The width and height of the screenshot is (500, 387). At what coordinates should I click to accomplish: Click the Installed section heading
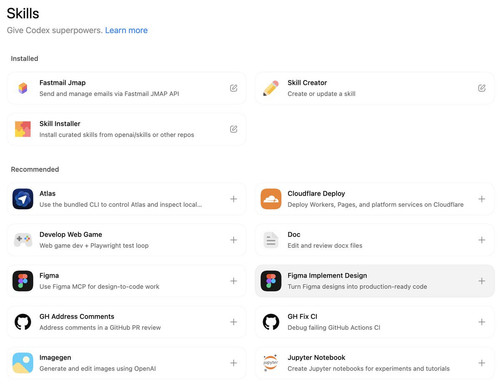pos(24,59)
